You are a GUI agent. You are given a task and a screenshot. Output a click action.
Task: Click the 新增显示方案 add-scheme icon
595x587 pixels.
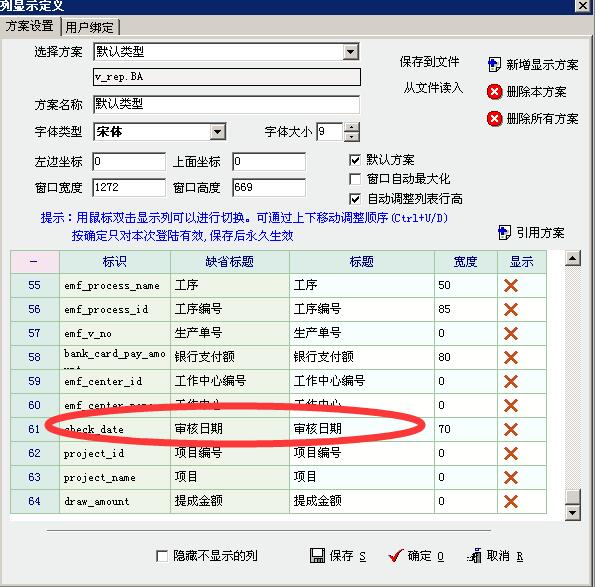pyautogui.click(x=494, y=65)
